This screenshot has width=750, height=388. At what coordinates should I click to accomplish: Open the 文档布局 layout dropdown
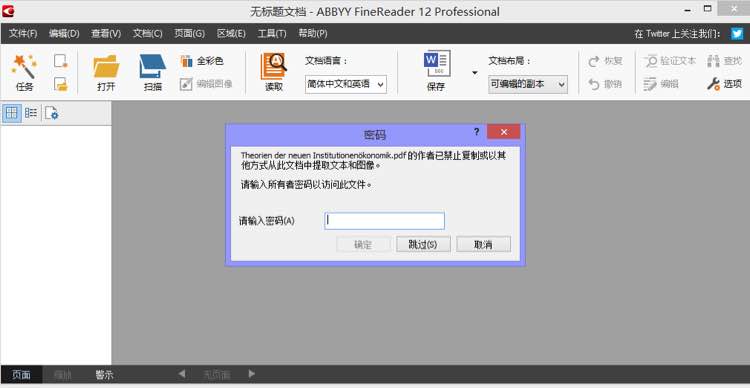(528, 84)
